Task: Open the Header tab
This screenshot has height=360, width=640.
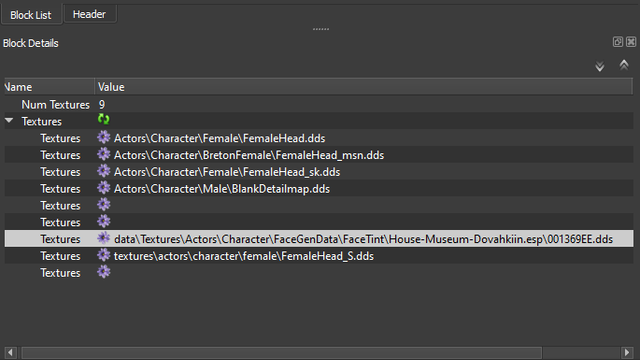Action: pyautogui.click(x=89, y=14)
